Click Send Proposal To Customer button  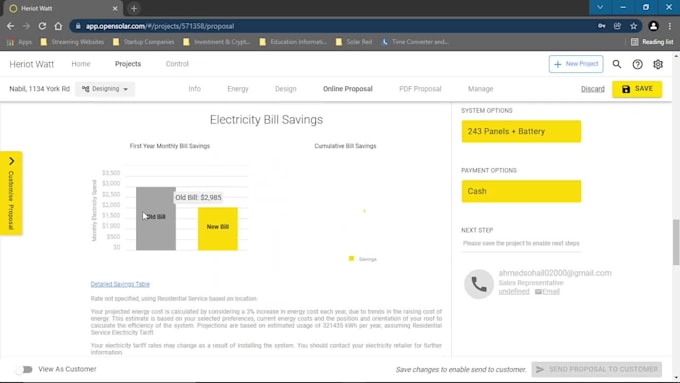point(597,369)
